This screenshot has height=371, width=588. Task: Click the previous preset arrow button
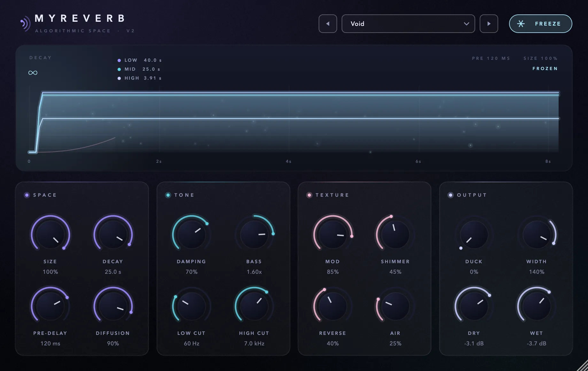tap(328, 24)
